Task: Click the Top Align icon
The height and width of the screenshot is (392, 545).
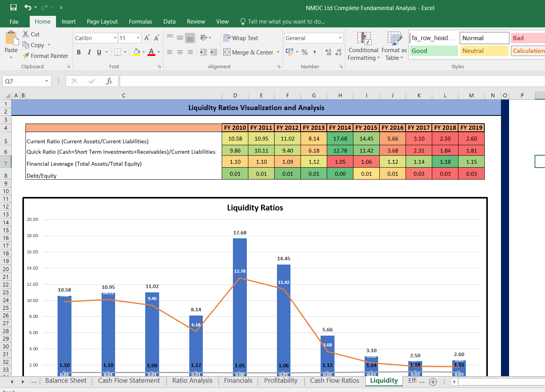Action: point(170,38)
